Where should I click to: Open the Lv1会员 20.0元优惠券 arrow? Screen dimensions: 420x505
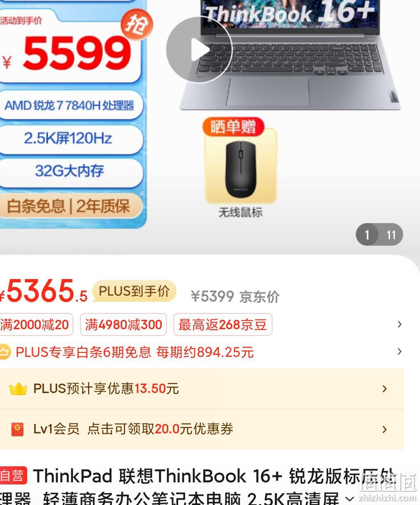click(385, 429)
